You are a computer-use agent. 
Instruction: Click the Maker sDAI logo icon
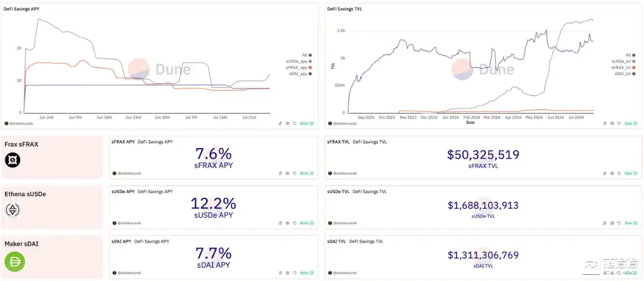click(13, 261)
